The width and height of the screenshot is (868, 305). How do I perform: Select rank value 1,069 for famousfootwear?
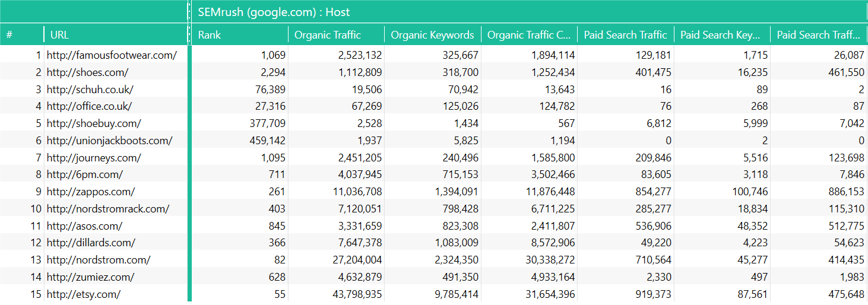tap(273, 56)
